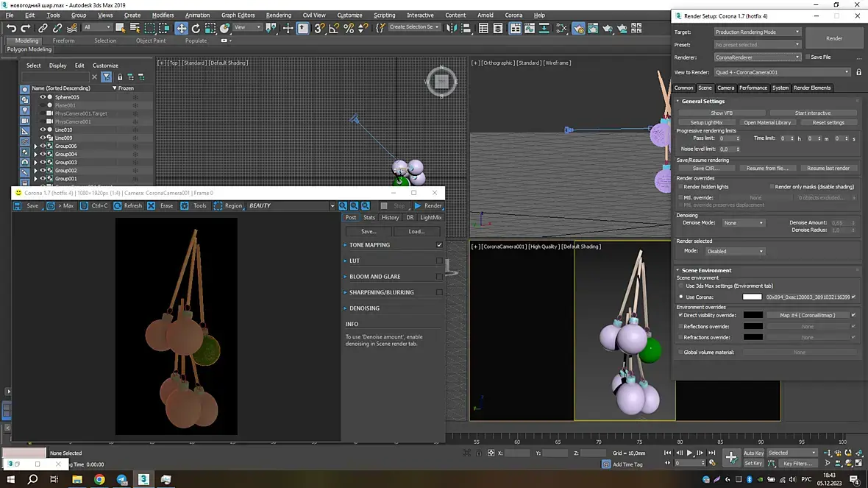Enable the Bloom and Glare checkbox
868x488 pixels.
439,277
